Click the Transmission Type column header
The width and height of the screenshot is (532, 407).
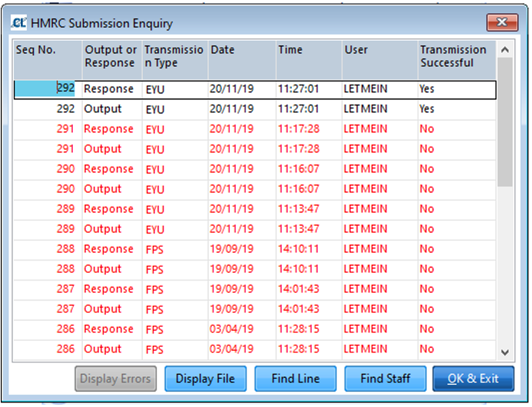point(174,57)
